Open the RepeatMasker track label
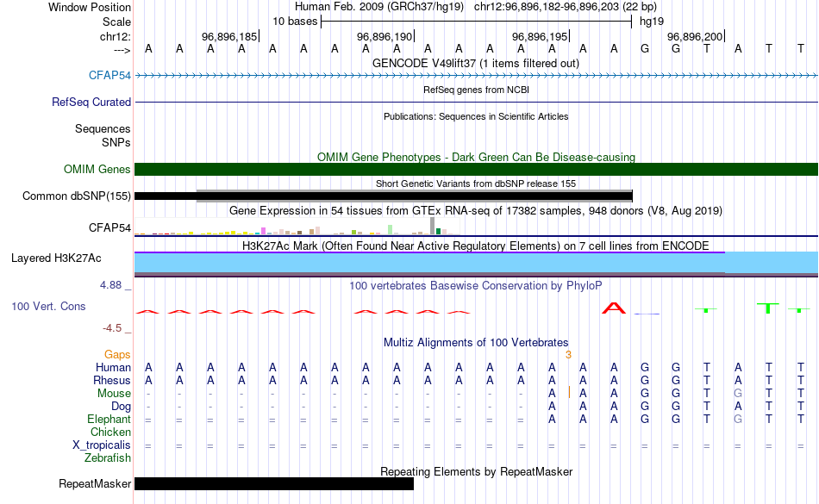 tap(95, 483)
